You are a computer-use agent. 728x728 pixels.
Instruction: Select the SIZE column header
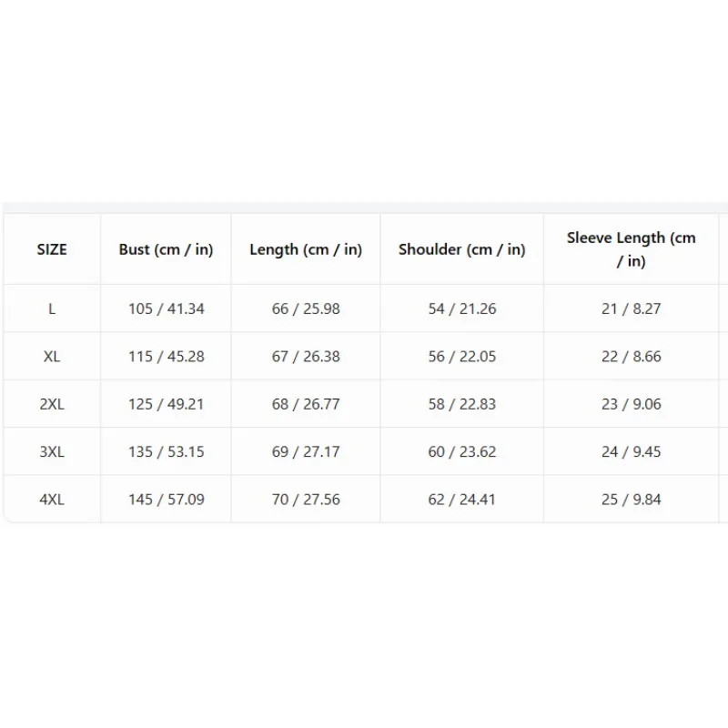click(52, 249)
